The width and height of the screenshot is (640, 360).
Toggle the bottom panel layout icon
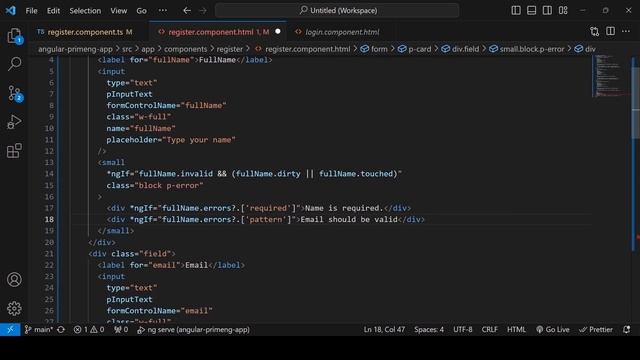pos(531,11)
